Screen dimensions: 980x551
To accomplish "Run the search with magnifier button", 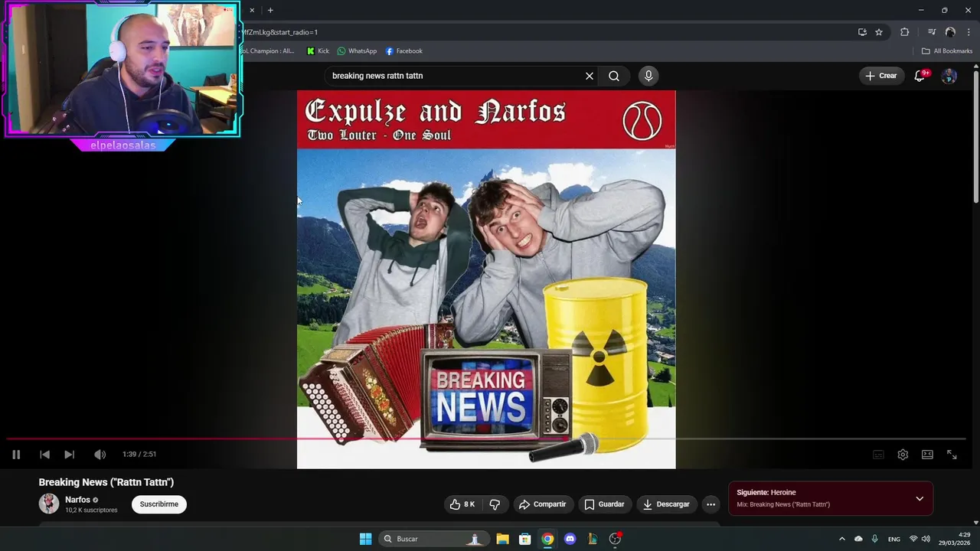I will (614, 76).
